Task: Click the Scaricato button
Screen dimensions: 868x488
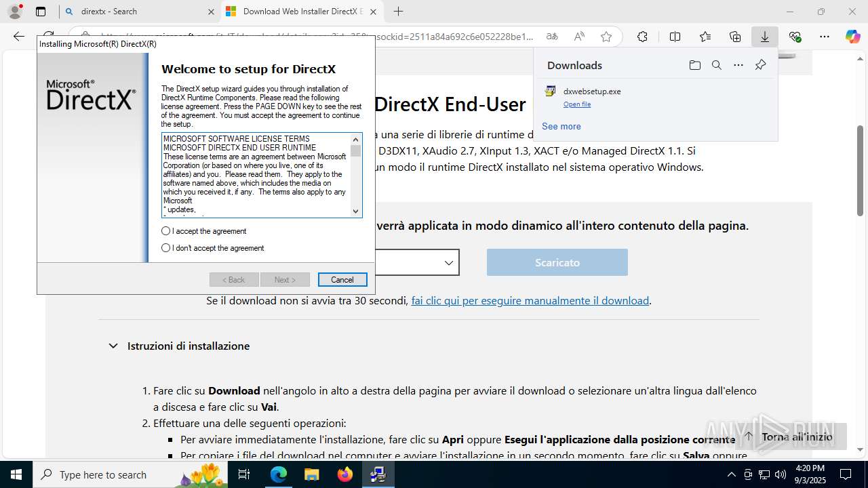Action: [557, 262]
